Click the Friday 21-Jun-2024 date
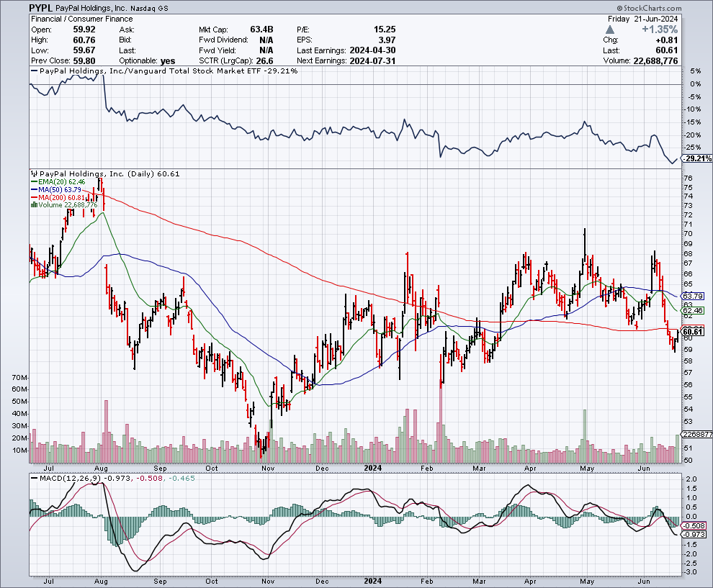Viewport: 713px width, 588px height. point(642,19)
